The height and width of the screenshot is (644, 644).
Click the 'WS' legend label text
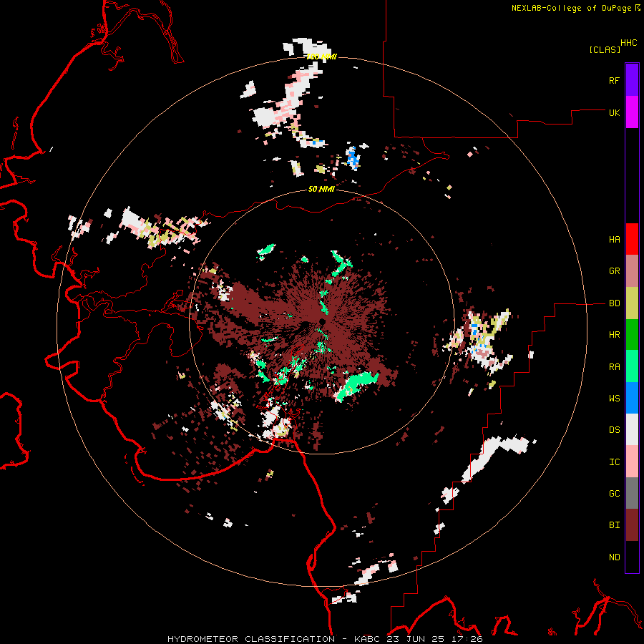[614, 399]
